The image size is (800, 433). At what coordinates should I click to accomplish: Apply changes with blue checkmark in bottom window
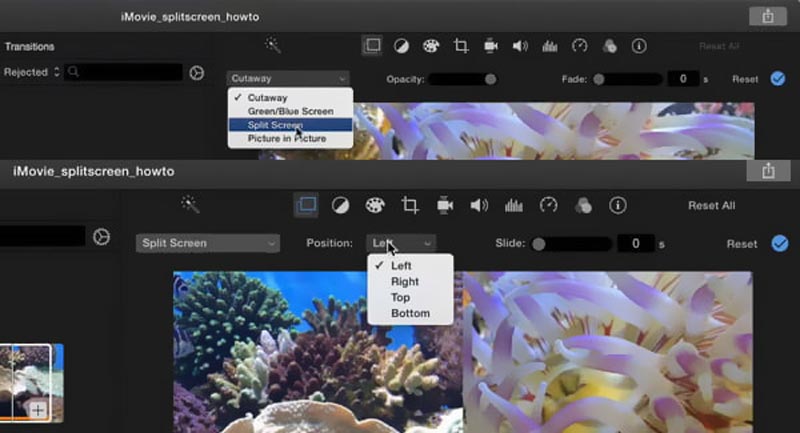point(780,244)
